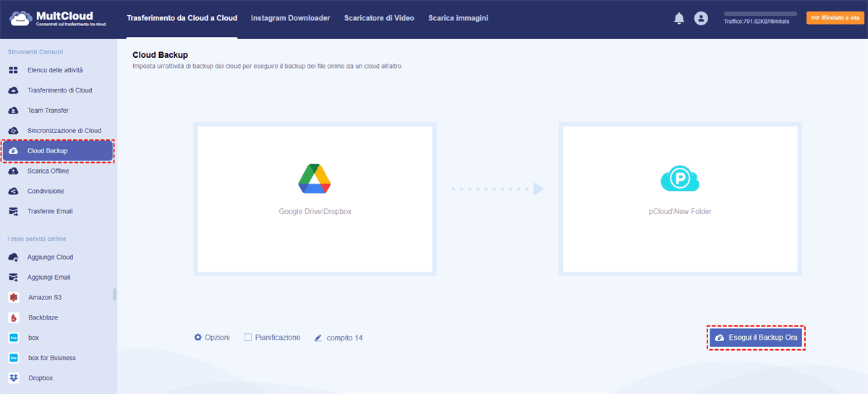
Task: Click the MultCloud logo
Action: pos(58,18)
